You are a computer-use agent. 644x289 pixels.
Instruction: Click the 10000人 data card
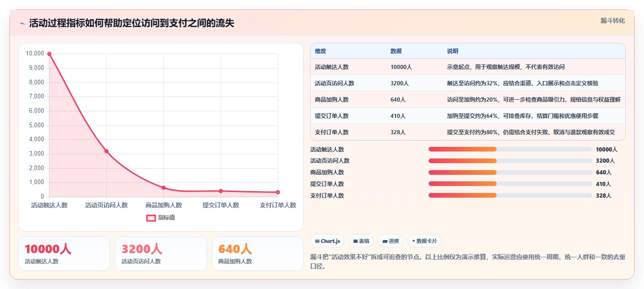(x=64, y=254)
